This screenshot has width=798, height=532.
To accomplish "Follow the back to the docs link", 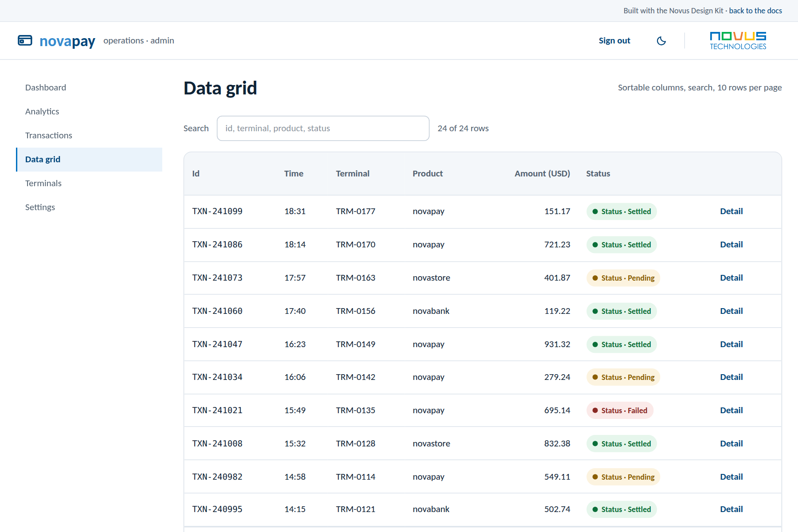I will pyautogui.click(x=755, y=11).
